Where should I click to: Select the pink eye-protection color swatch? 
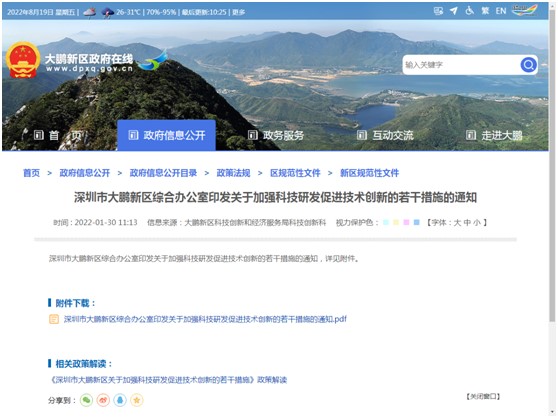tap(406, 223)
